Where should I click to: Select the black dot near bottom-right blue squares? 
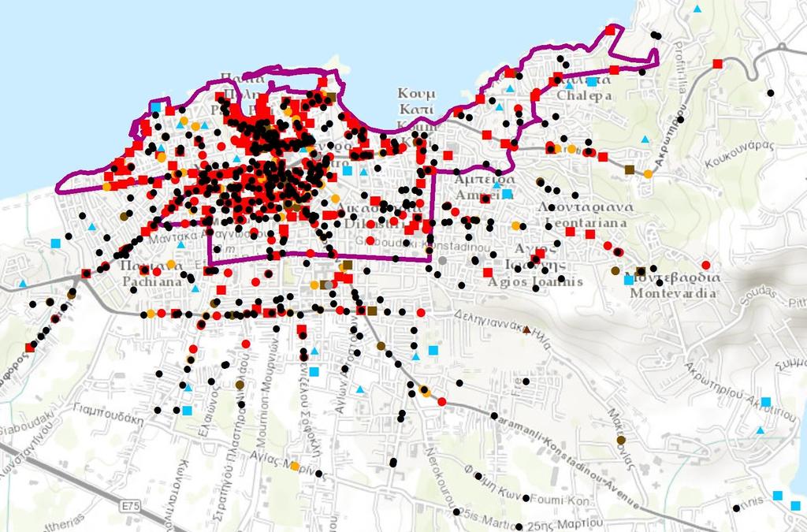coord(737,508)
